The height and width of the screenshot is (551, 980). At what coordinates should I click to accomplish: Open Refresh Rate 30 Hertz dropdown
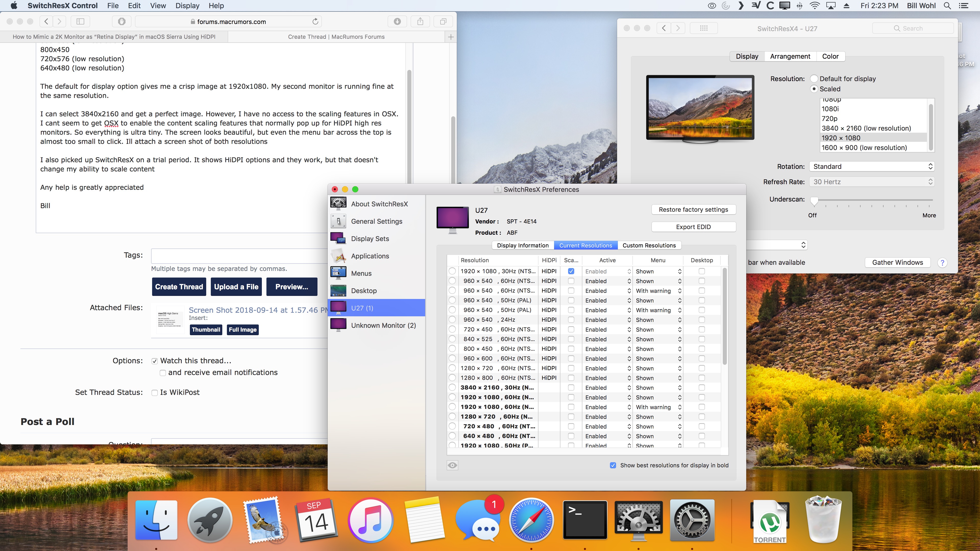click(872, 182)
